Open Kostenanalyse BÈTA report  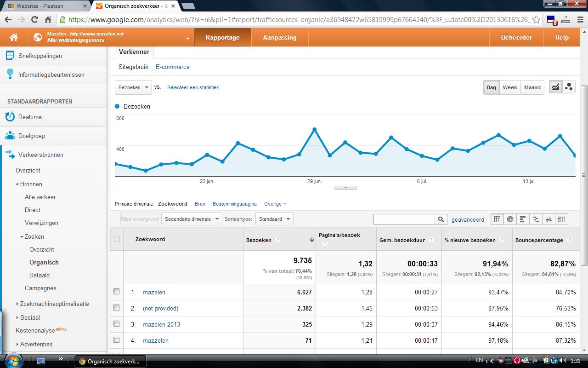pos(41,330)
